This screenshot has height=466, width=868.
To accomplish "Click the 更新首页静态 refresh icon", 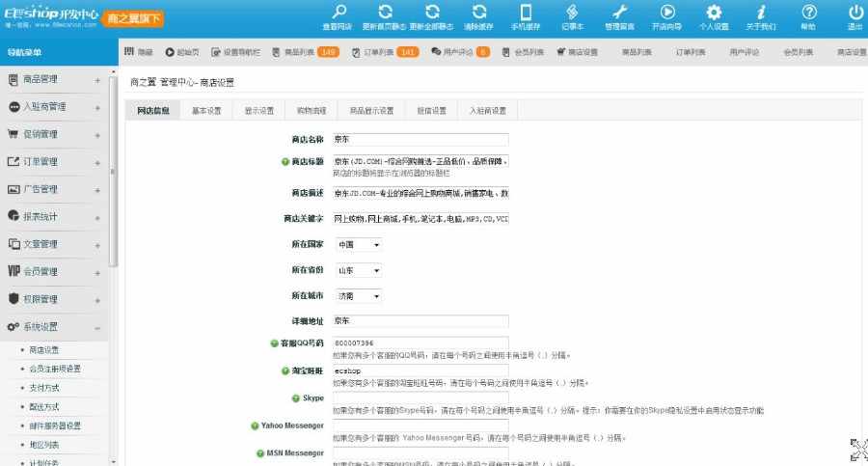I will (385, 12).
